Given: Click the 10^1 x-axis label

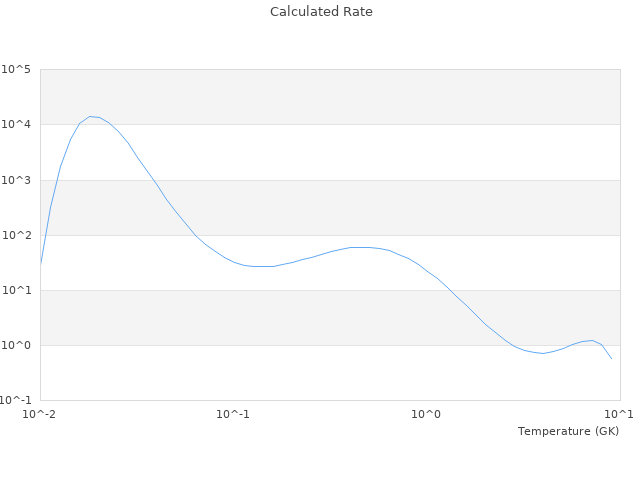Looking at the screenshot, I should click(619, 414).
